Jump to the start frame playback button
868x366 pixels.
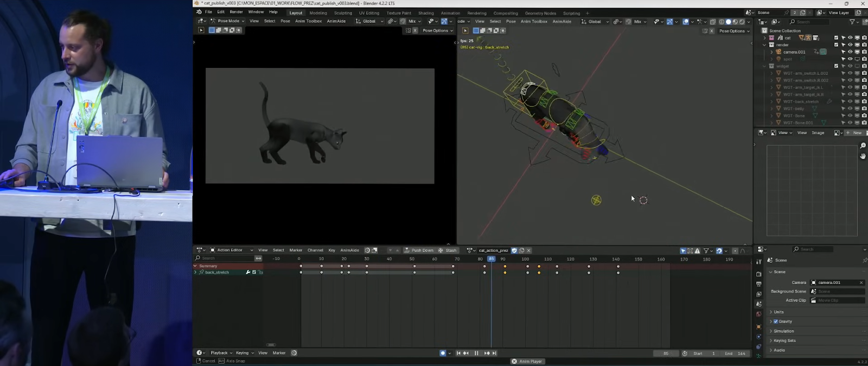coord(458,353)
